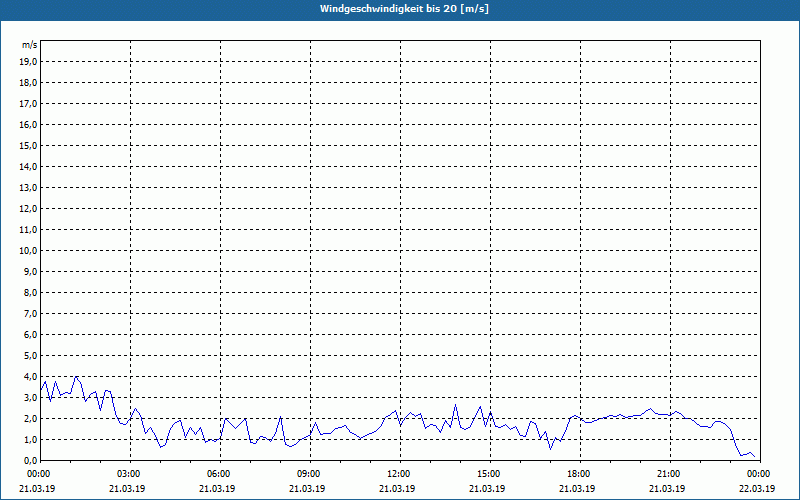Click the 21:00 time axis label

click(670, 474)
